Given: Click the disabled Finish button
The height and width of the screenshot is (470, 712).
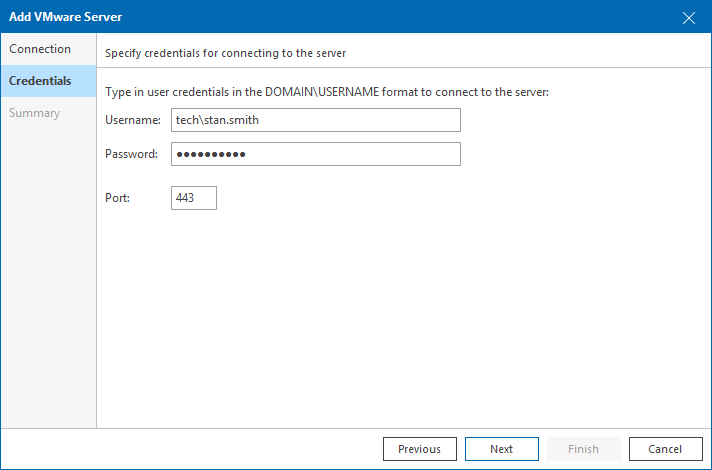Looking at the screenshot, I should (x=583, y=449).
